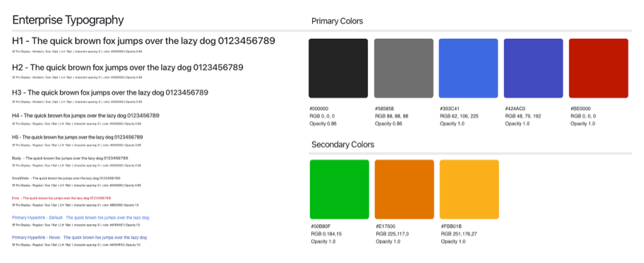Select the gray #585858 color swatch
The height and width of the screenshot is (263, 644).
[404, 68]
